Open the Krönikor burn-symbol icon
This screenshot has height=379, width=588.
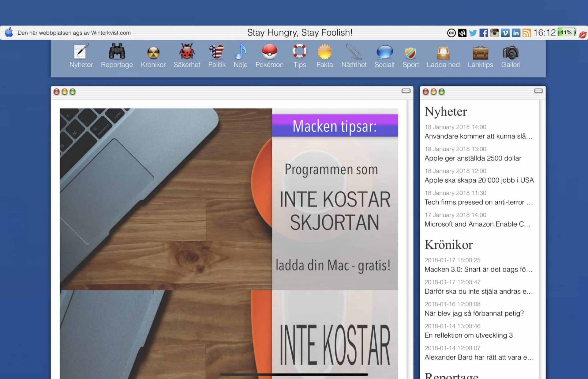pos(153,52)
